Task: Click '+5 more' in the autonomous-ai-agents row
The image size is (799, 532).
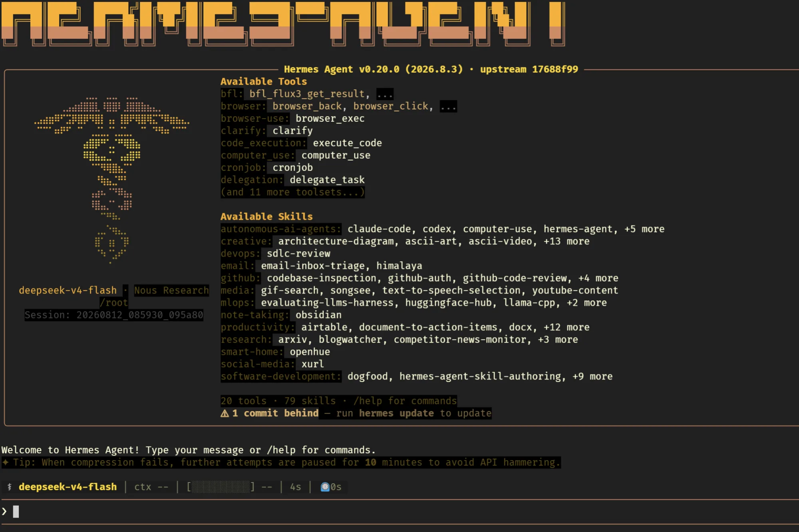Action: point(644,229)
